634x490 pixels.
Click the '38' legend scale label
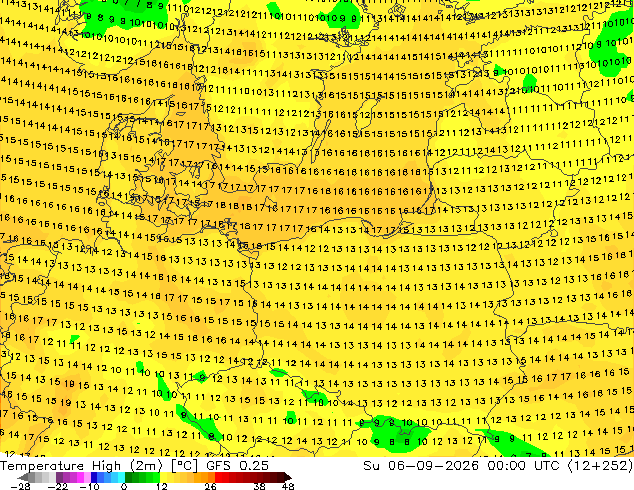click(x=260, y=486)
